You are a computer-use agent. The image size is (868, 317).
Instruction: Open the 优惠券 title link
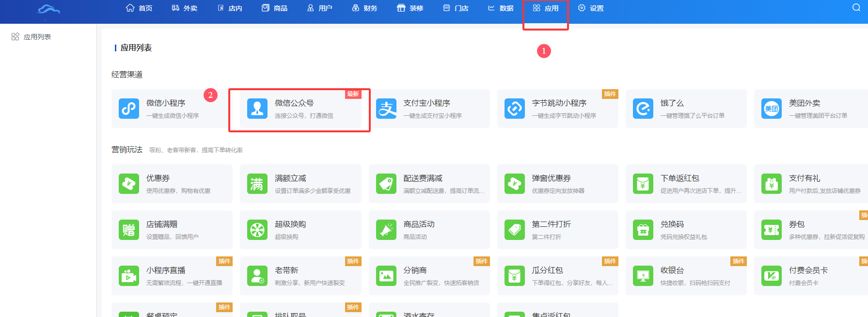tap(158, 178)
